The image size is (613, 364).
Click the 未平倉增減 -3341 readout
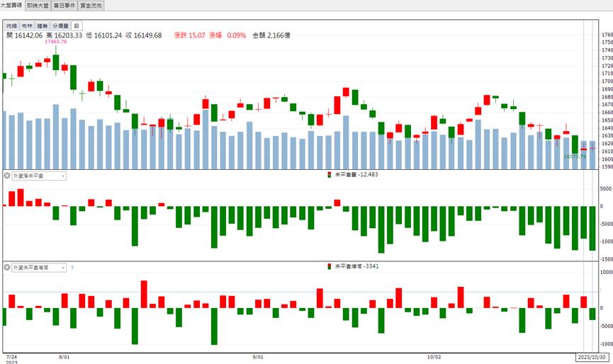[x=357, y=266]
